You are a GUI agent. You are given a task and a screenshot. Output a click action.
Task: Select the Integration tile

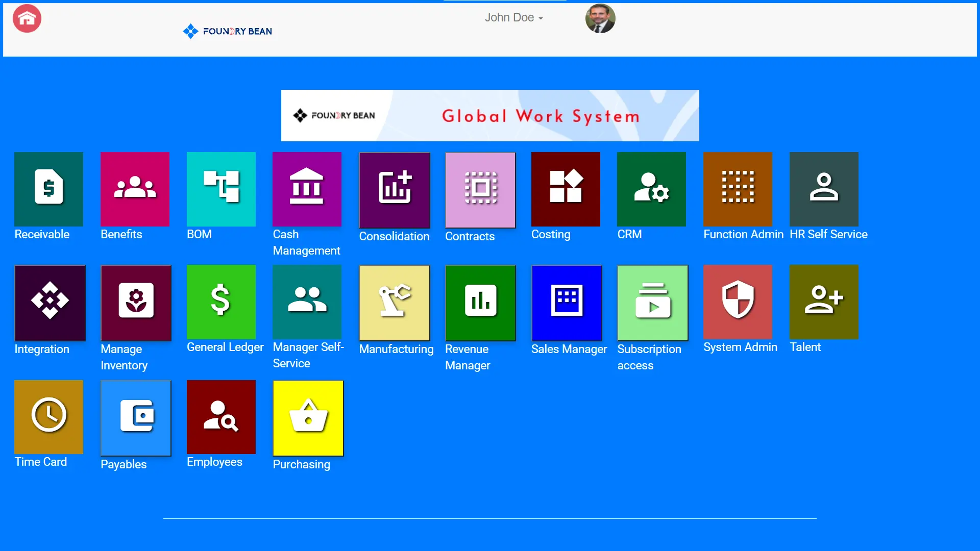click(x=50, y=303)
